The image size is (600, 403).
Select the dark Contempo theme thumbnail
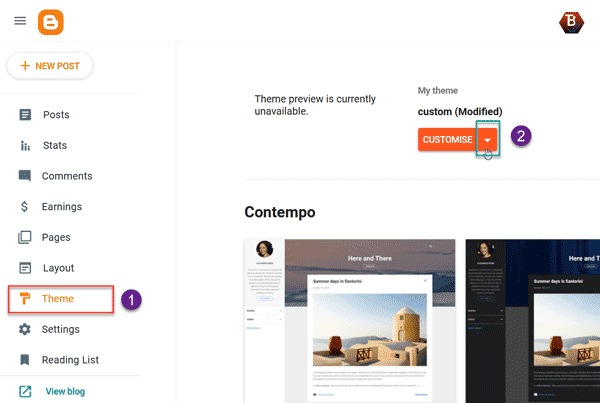tap(533, 321)
